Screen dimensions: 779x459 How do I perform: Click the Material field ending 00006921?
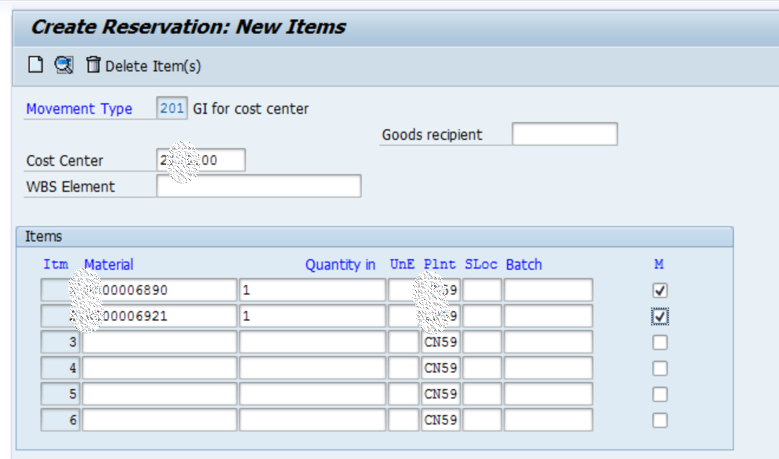coord(159,316)
